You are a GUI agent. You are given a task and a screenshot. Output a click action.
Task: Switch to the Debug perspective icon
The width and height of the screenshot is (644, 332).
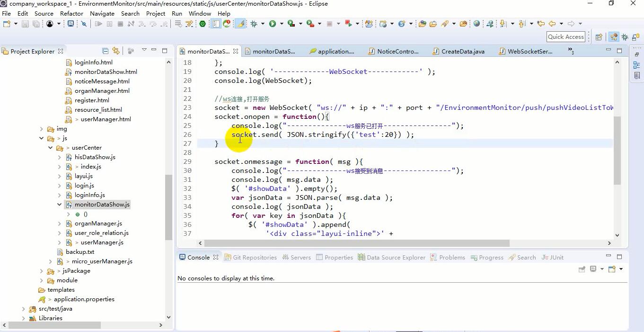(625, 37)
